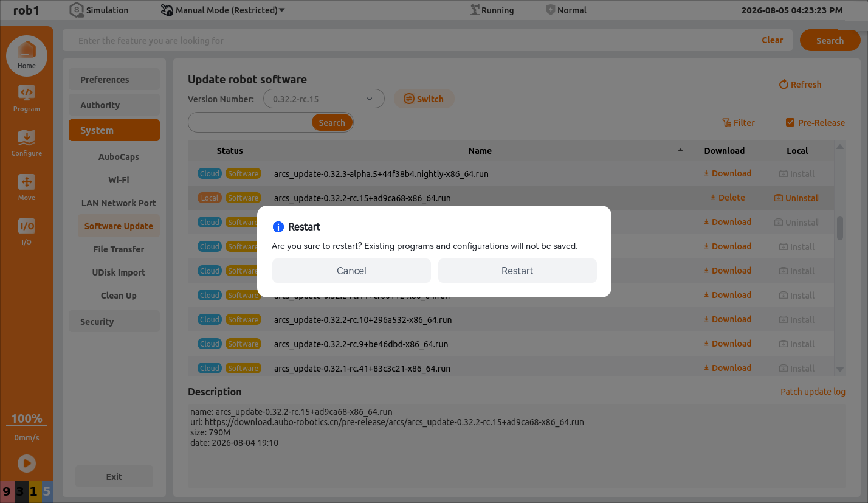Click the scroll-up arrow of the software list
This screenshot has height=503, width=868.
840,147
